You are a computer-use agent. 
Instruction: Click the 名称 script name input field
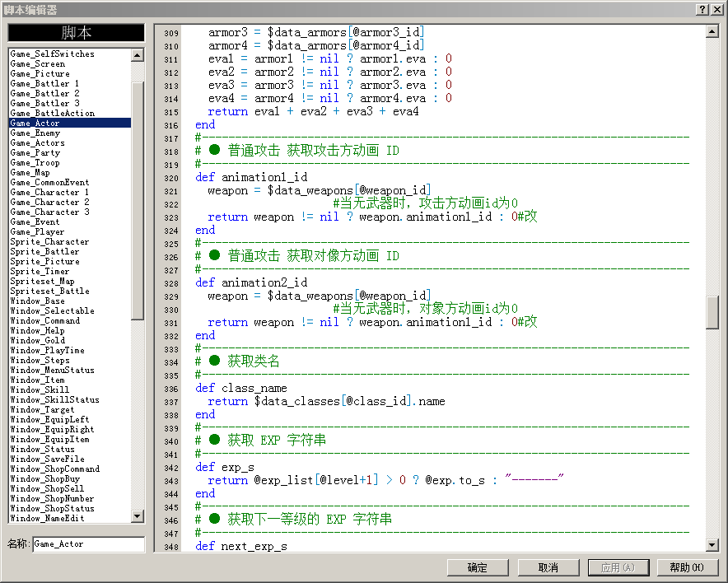tap(89, 544)
